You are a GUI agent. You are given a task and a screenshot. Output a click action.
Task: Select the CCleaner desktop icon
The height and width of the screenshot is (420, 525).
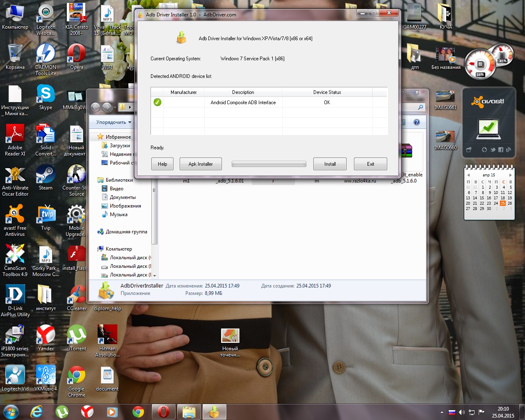[x=77, y=297]
